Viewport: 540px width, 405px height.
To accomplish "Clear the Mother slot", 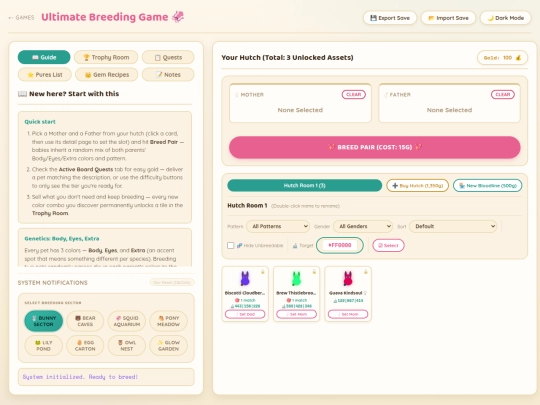I will 354,94.
